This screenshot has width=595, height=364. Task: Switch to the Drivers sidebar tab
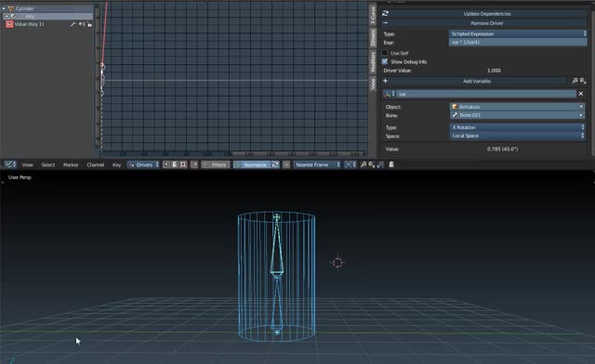(373, 37)
